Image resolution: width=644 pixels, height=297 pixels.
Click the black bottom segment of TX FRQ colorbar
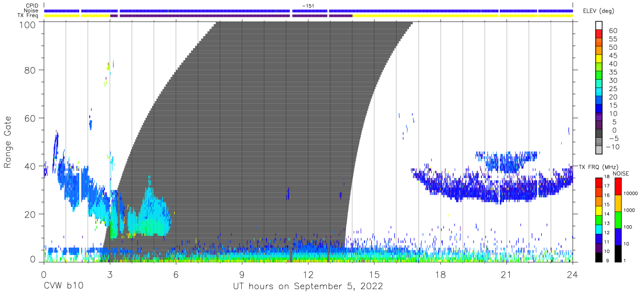point(599,257)
